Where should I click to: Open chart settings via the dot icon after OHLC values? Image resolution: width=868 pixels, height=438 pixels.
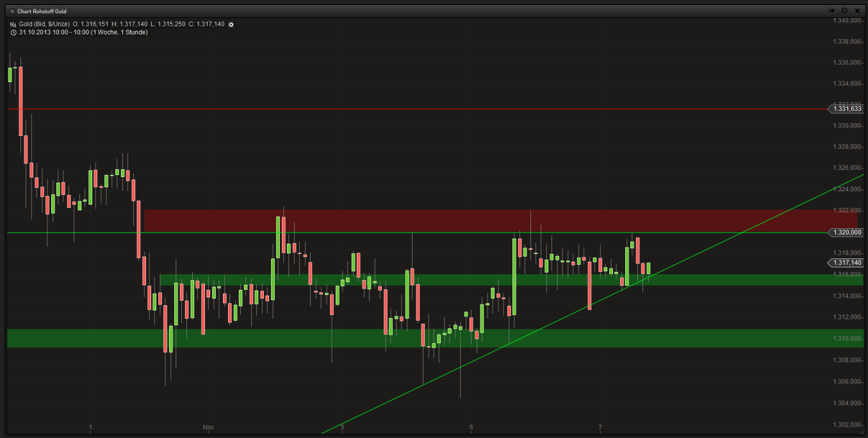pos(230,24)
